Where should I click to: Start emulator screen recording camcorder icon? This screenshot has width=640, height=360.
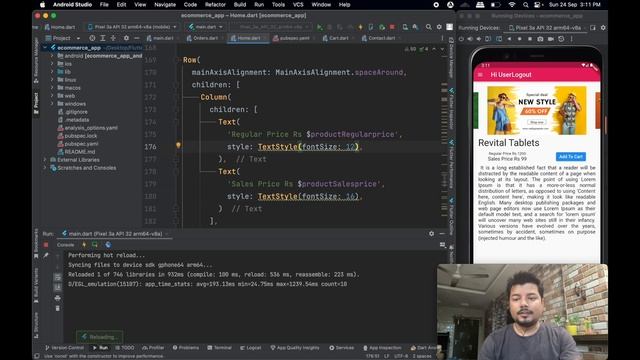click(x=551, y=39)
